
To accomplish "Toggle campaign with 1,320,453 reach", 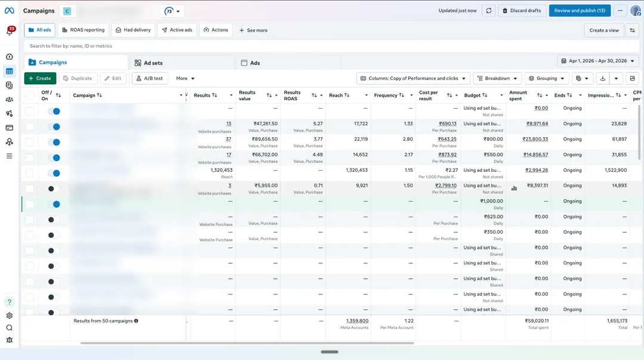I will coord(54,173).
